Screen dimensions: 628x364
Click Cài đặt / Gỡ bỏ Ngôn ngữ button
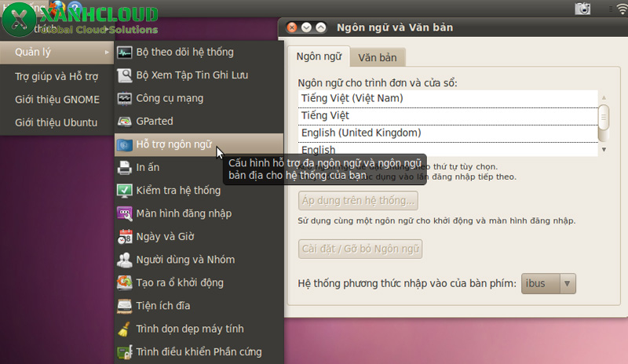click(360, 249)
